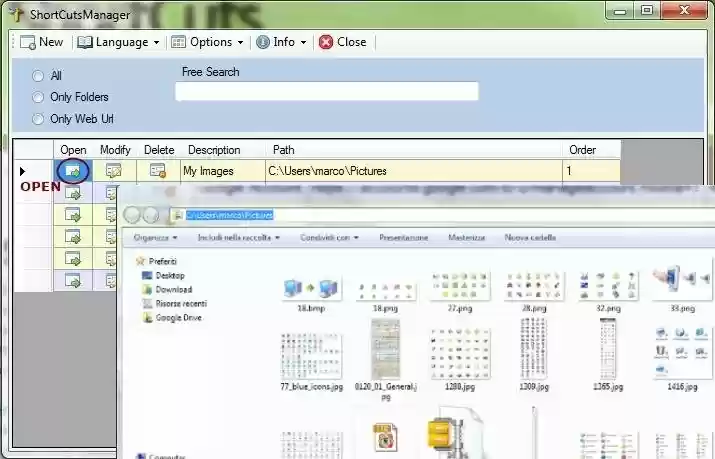The height and width of the screenshot is (459, 715).
Task: Click the Info circle icon in toolbar
Action: [x=263, y=42]
